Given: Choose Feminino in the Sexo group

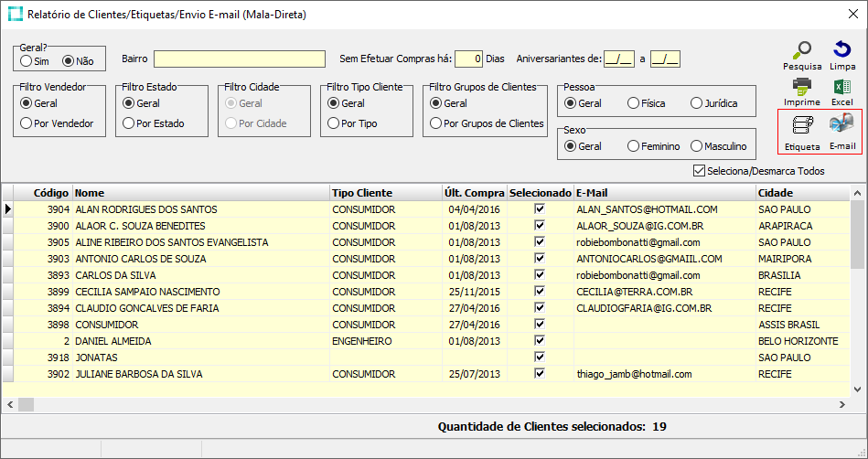Looking at the screenshot, I should pos(633,146).
